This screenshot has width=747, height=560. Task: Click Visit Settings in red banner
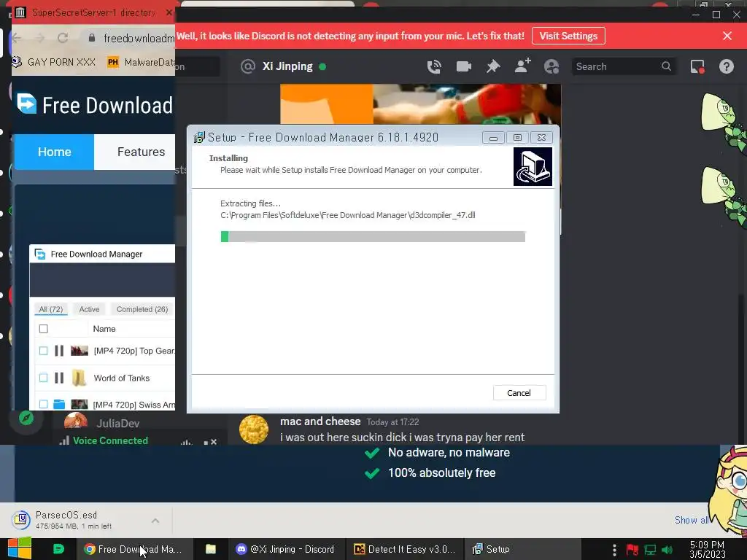tap(568, 36)
